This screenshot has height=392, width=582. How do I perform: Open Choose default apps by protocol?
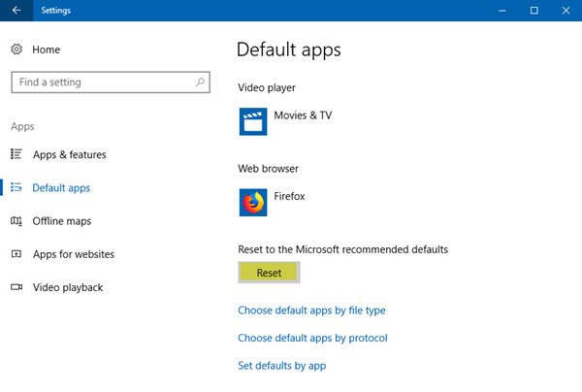pyautogui.click(x=312, y=338)
